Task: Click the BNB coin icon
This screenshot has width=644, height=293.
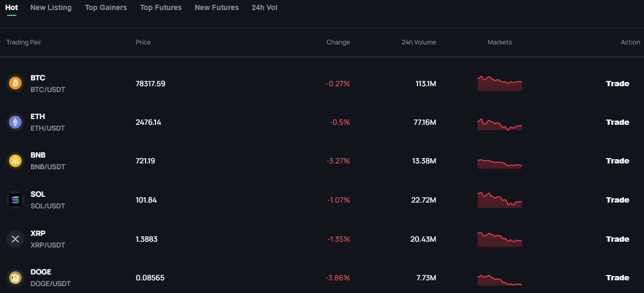Action: (15, 161)
